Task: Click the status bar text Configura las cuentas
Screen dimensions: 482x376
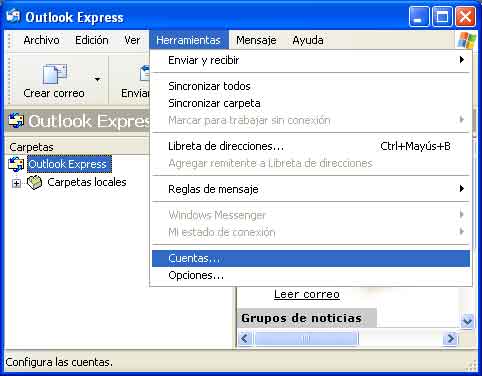Action: click(59, 362)
